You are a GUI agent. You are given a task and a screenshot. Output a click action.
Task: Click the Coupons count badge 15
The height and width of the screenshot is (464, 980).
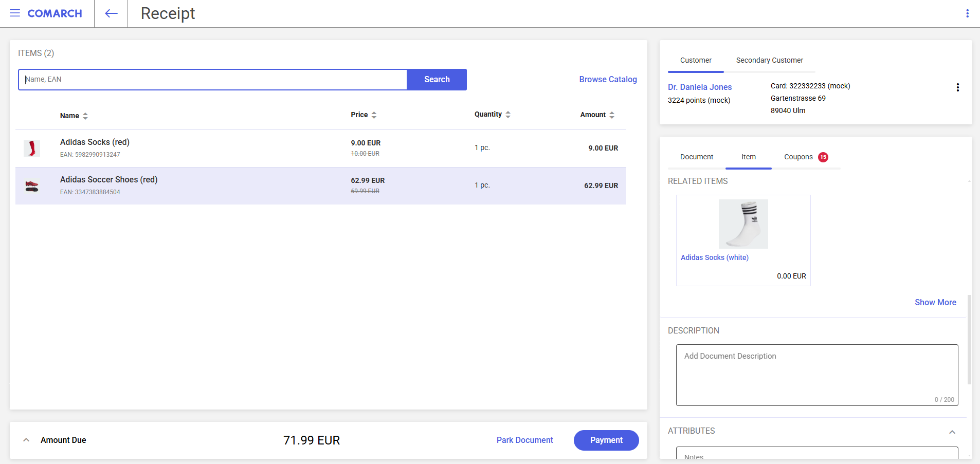(x=823, y=157)
